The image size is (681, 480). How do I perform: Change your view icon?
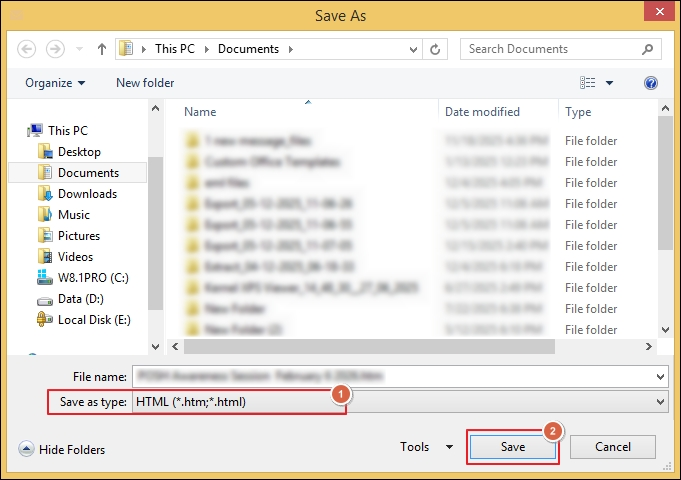(588, 83)
